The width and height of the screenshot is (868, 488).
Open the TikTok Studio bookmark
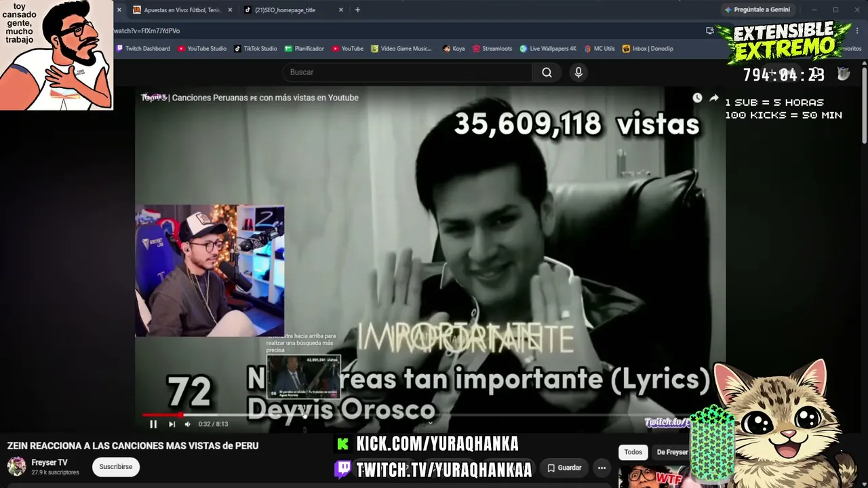(x=256, y=49)
